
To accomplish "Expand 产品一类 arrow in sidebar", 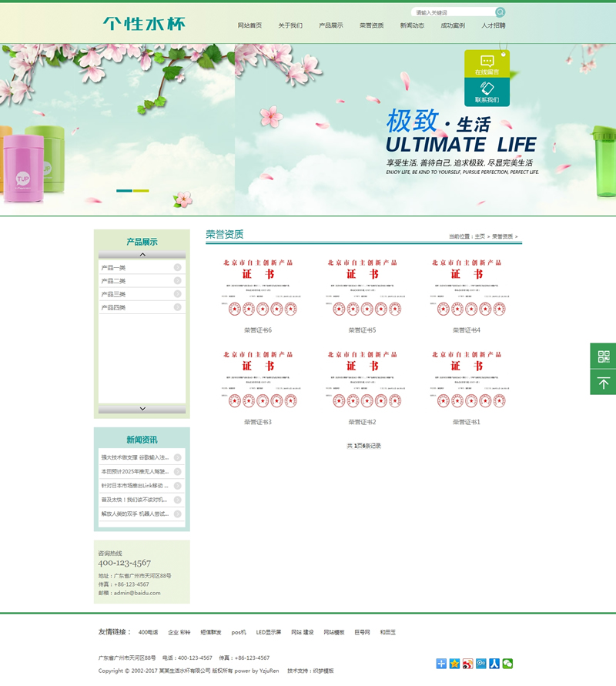I will click(177, 268).
